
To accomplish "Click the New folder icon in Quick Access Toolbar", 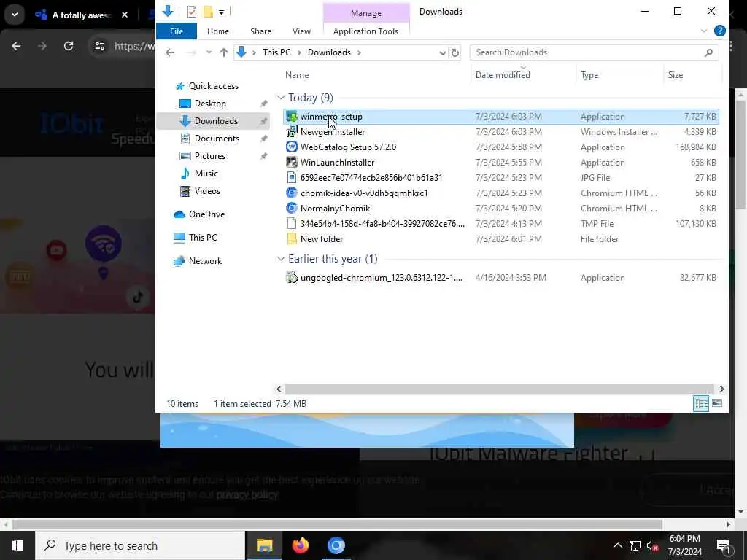I will click(208, 12).
